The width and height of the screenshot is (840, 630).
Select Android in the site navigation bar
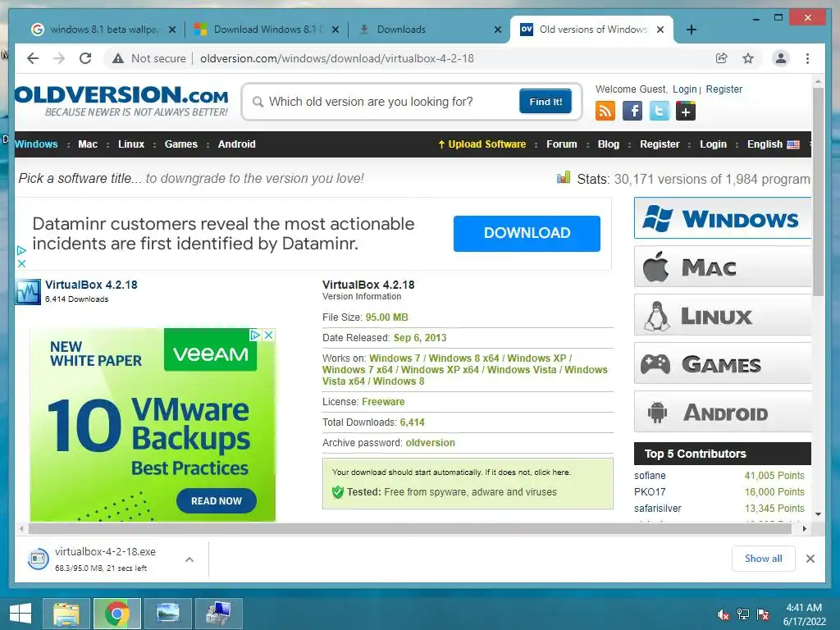(x=237, y=144)
